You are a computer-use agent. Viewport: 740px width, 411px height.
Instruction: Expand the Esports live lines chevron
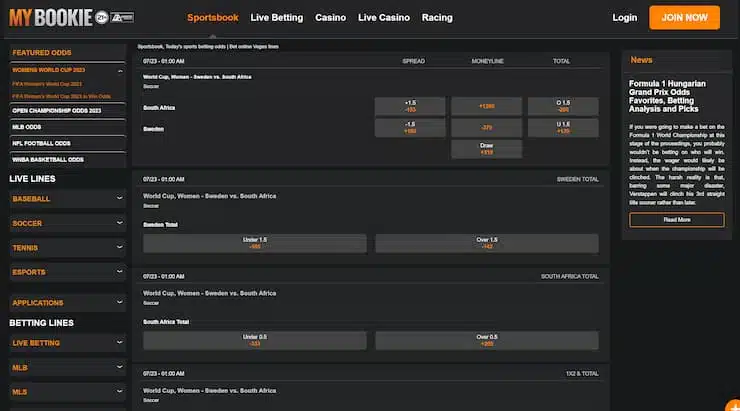(x=119, y=272)
